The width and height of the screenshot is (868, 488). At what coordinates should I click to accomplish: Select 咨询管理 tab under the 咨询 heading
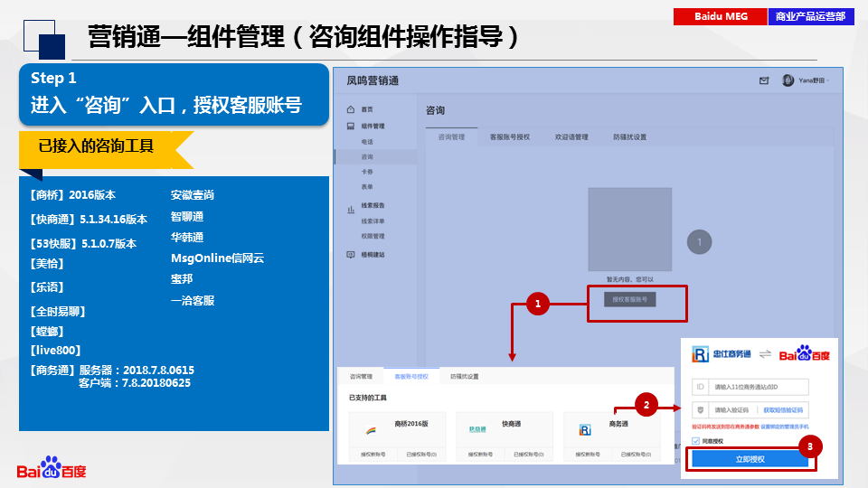pos(451,137)
